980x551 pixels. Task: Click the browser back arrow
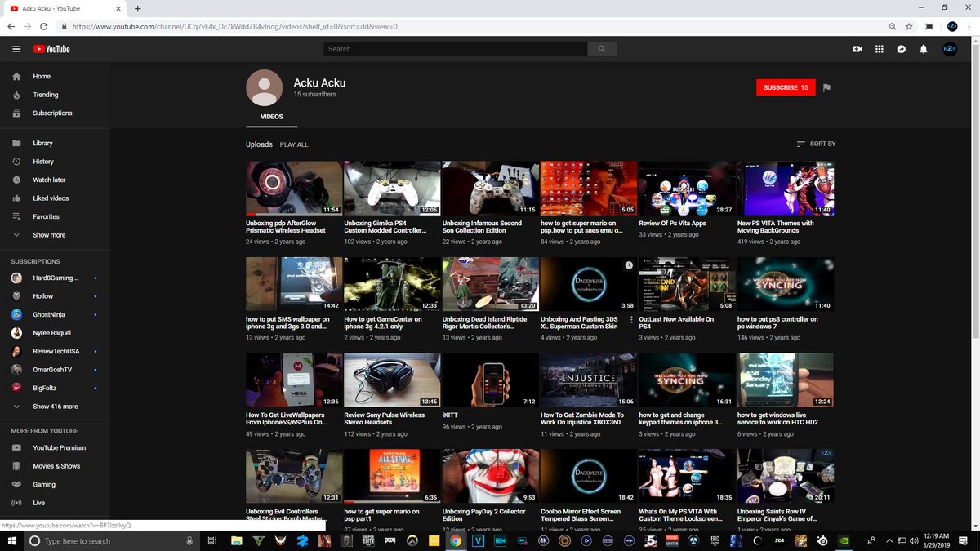click(11, 26)
